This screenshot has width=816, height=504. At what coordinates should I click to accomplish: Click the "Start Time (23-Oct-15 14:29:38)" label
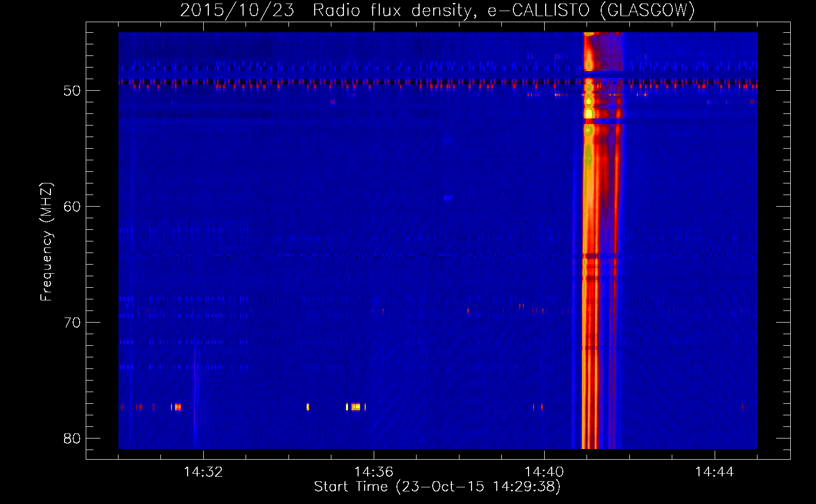(437, 487)
